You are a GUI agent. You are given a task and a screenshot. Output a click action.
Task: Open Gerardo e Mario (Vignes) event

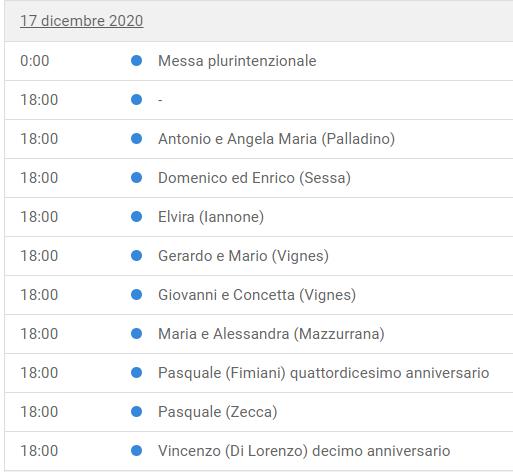pyautogui.click(x=243, y=256)
